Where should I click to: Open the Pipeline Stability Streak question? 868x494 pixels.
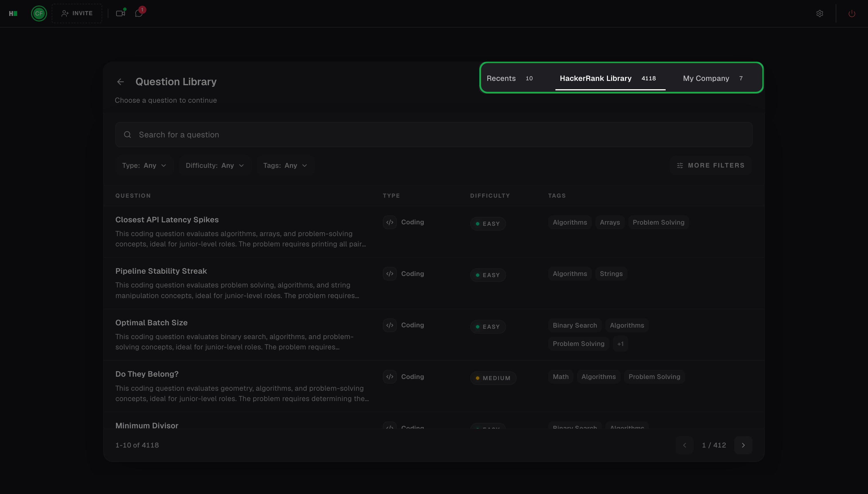pos(161,271)
